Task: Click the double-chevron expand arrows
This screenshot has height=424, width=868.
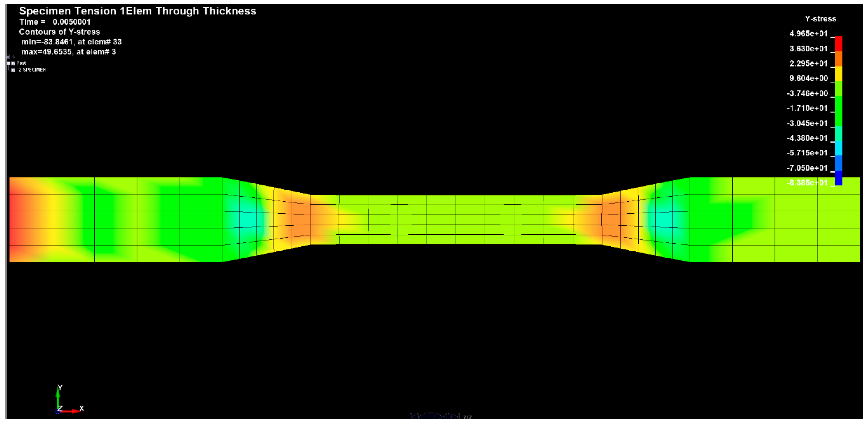Action: pyautogui.click(x=13, y=57)
